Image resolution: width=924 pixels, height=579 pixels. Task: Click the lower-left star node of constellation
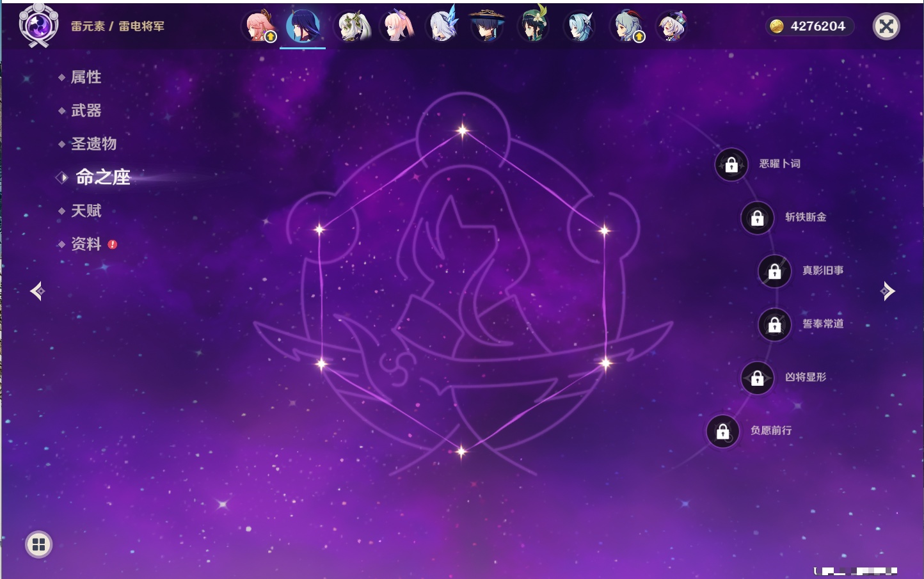point(321,364)
